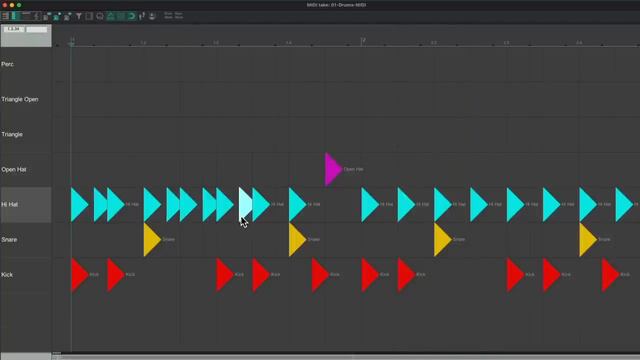Select the Snare row label
Screen dimensions: 640x360
(9, 240)
